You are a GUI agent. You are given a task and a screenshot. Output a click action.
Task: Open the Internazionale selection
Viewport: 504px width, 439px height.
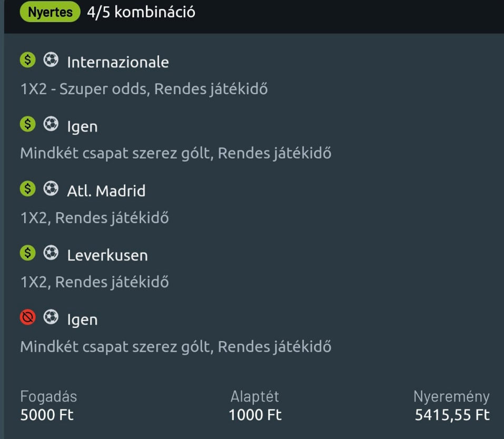pos(118,62)
